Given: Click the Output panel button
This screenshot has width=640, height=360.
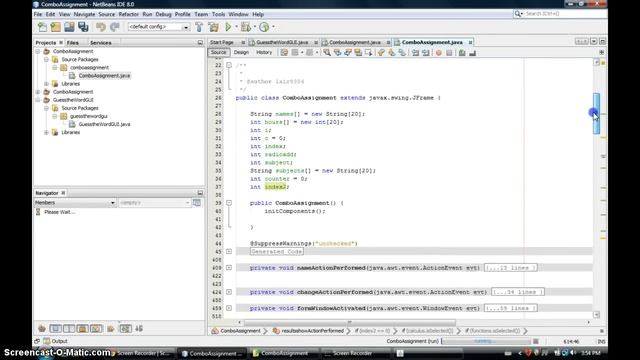Looking at the screenshot, I should [56, 341].
